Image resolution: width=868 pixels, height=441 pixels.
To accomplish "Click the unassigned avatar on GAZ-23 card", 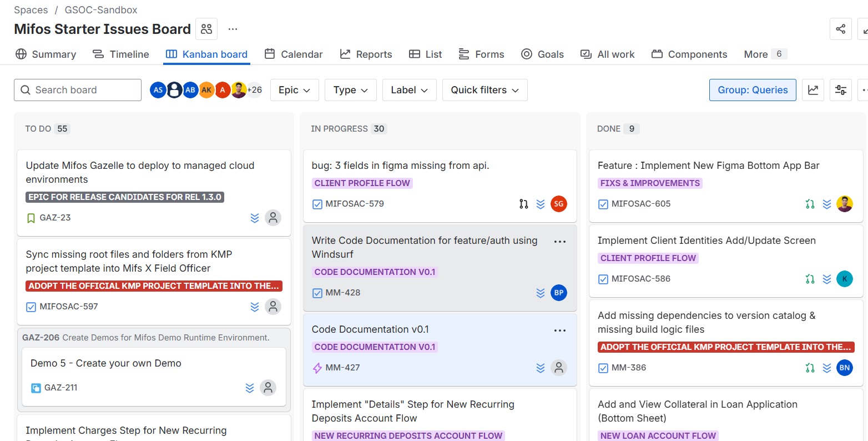I will pos(272,218).
